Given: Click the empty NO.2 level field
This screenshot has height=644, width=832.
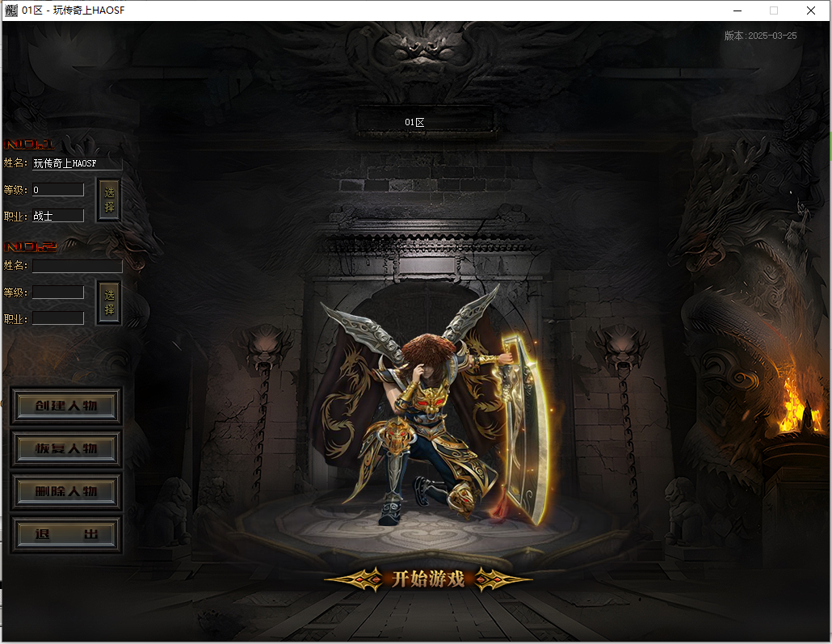Looking at the screenshot, I should (58, 293).
